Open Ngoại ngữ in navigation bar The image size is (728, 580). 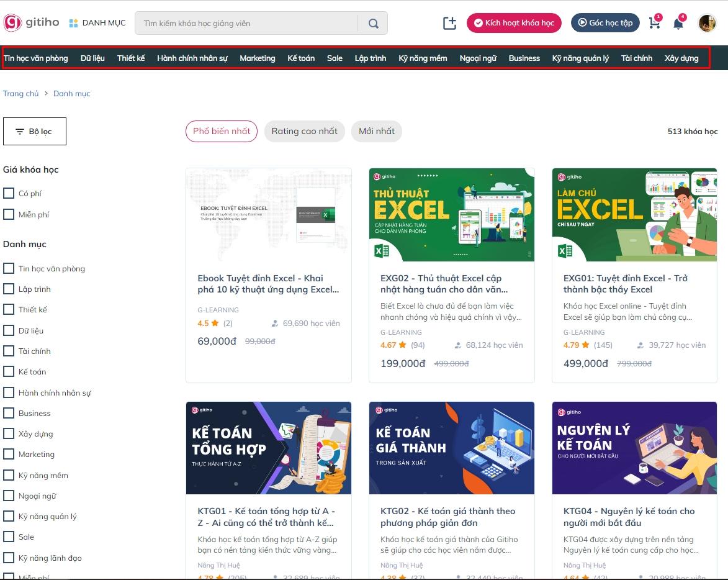[478, 58]
